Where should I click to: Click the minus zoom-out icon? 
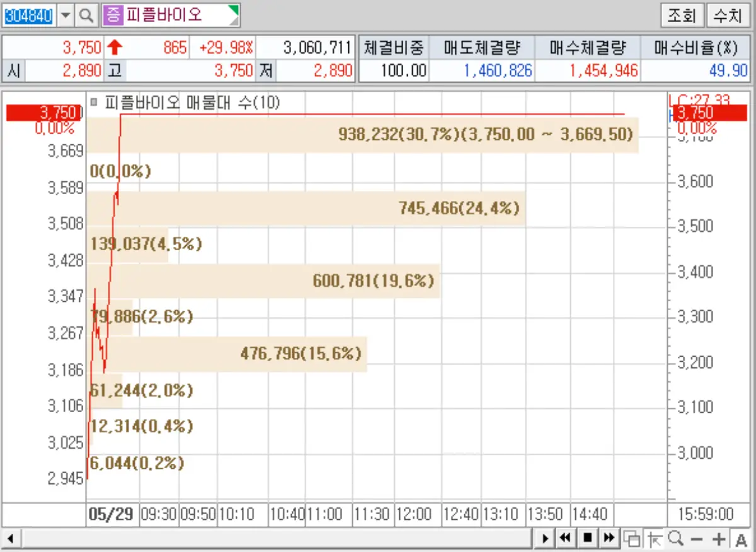pyautogui.click(x=697, y=538)
